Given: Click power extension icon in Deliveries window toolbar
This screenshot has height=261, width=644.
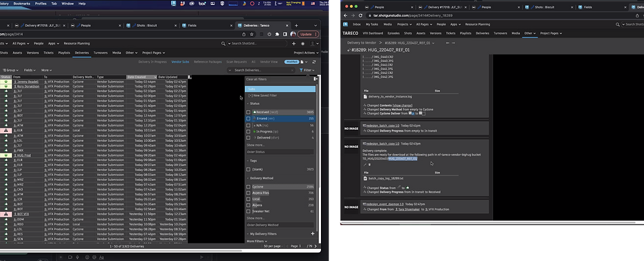Looking at the screenshot, I should click(x=269, y=34).
